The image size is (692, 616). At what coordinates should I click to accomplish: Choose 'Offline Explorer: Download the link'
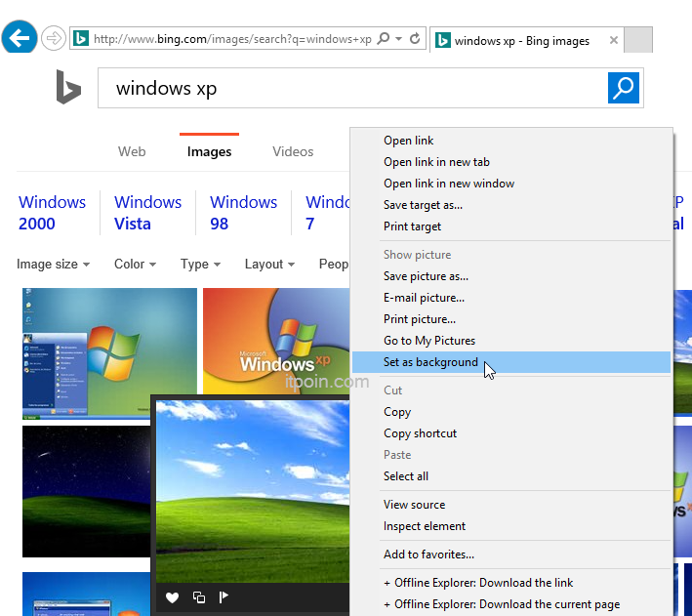tap(511, 583)
